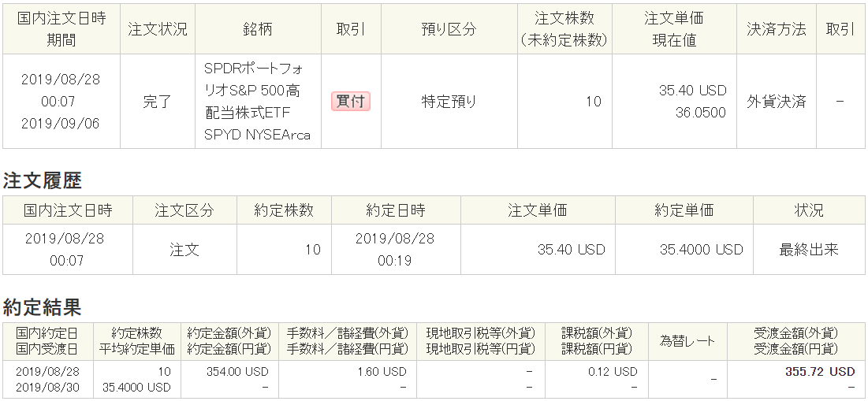Click the 預り区分 column header

coord(449,30)
